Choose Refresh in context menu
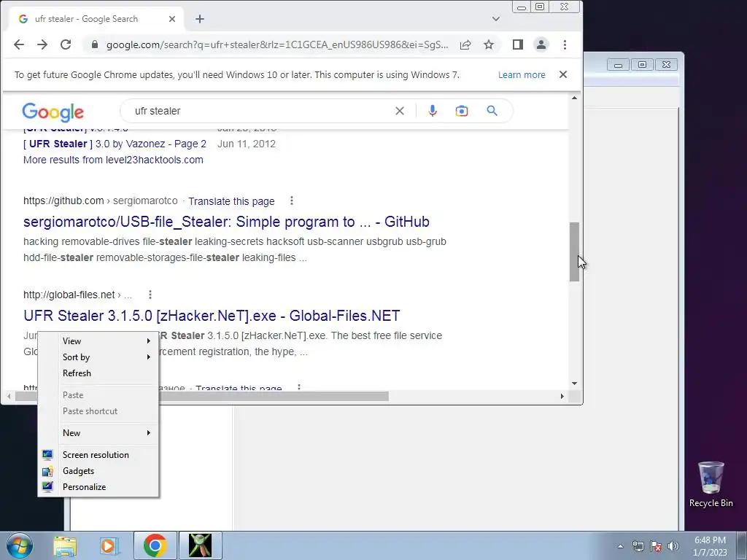This screenshot has width=747, height=560. click(98, 373)
